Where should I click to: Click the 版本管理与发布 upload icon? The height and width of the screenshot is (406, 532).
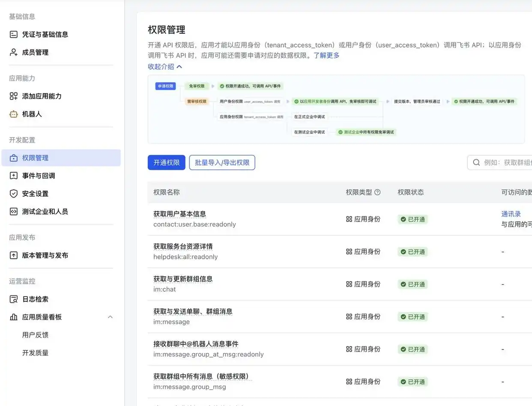13,255
